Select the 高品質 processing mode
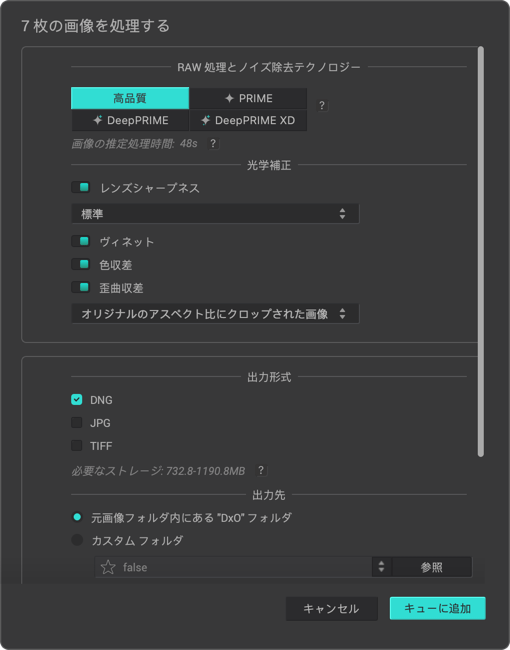The width and height of the screenshot is (510, 650). pos(130,98)
